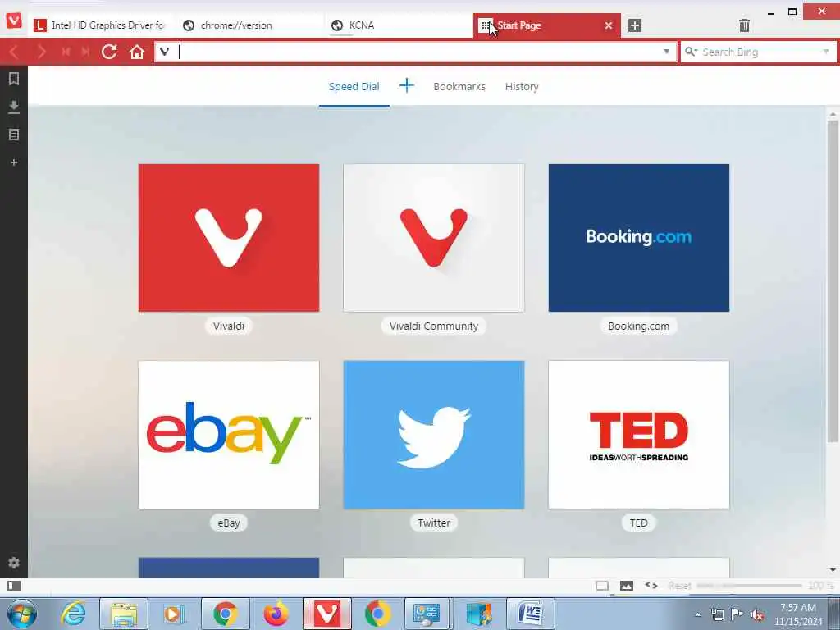Click the muted volume tray icon

[757, 614]
